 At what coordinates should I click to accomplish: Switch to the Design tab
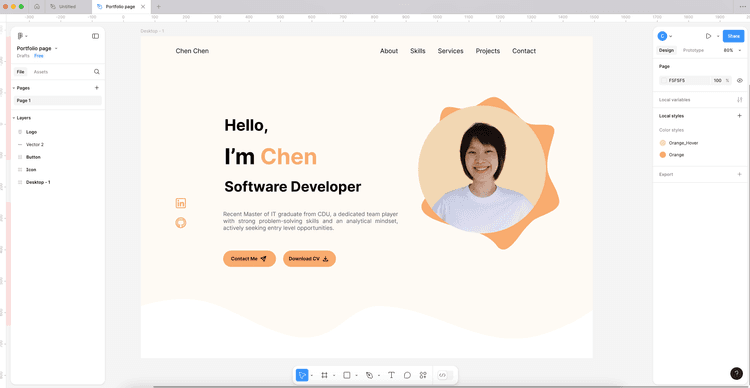pyautogui.click(x=666, y=50)
